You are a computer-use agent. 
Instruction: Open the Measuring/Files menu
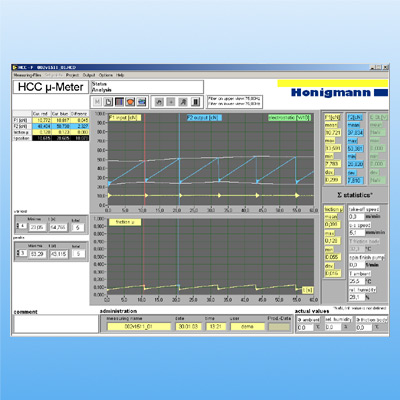28,75
